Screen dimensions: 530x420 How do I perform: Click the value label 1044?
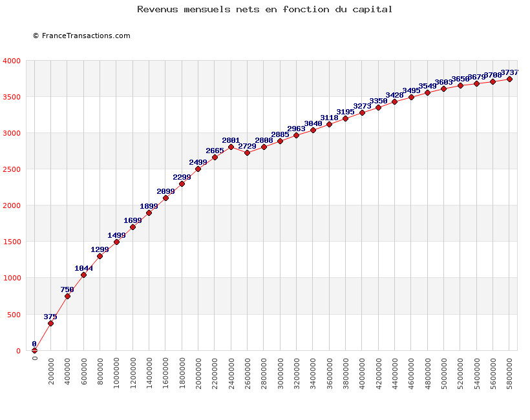click(83, 268)
